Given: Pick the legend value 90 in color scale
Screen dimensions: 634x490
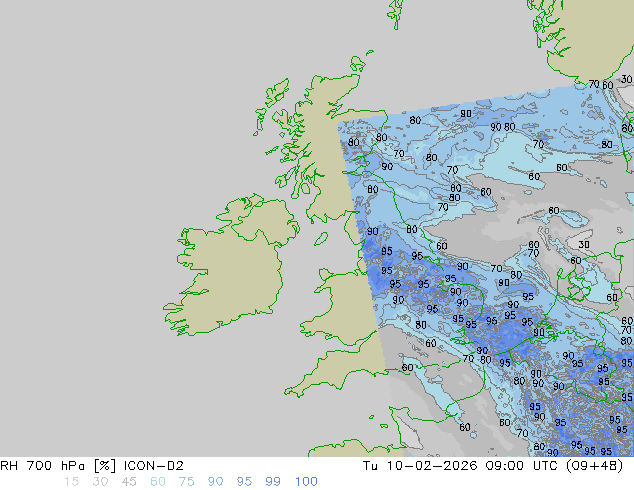Looking at the screenshot, I should (216, 482).
